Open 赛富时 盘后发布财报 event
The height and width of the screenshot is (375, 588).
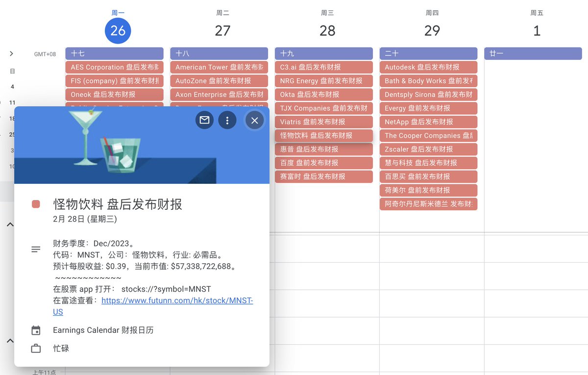point(324,177)
